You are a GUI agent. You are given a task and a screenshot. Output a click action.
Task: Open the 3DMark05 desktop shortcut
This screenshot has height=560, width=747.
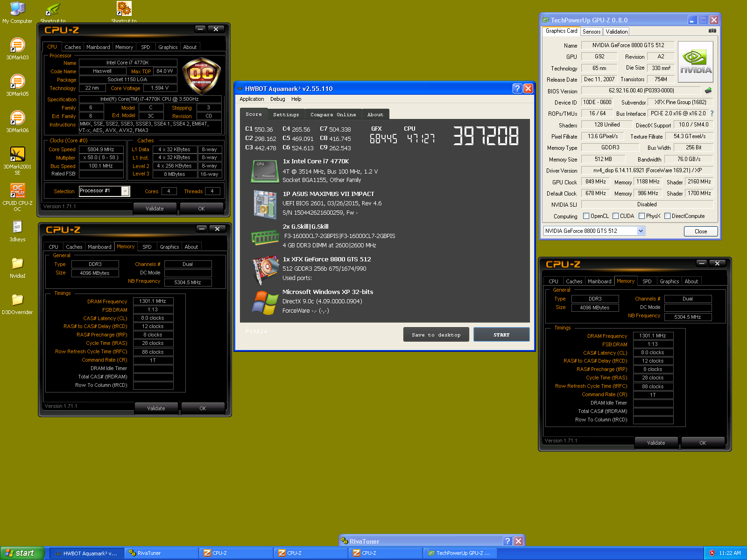(x=17, y=85)
